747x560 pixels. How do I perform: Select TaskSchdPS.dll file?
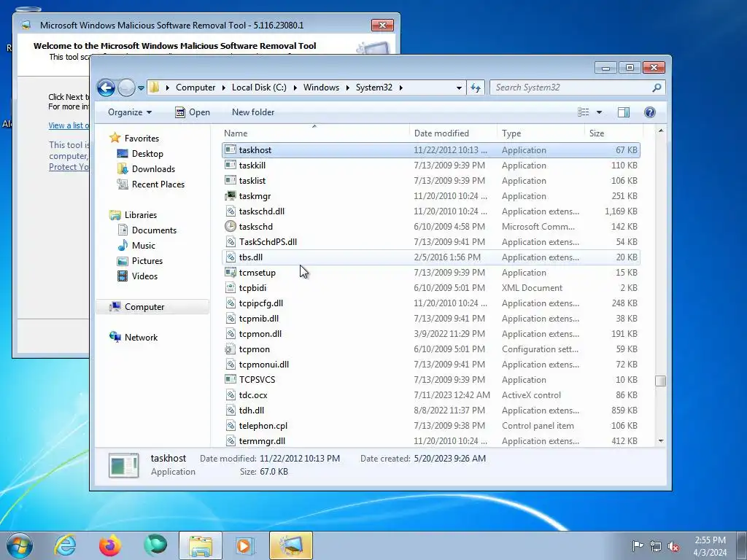430,242
